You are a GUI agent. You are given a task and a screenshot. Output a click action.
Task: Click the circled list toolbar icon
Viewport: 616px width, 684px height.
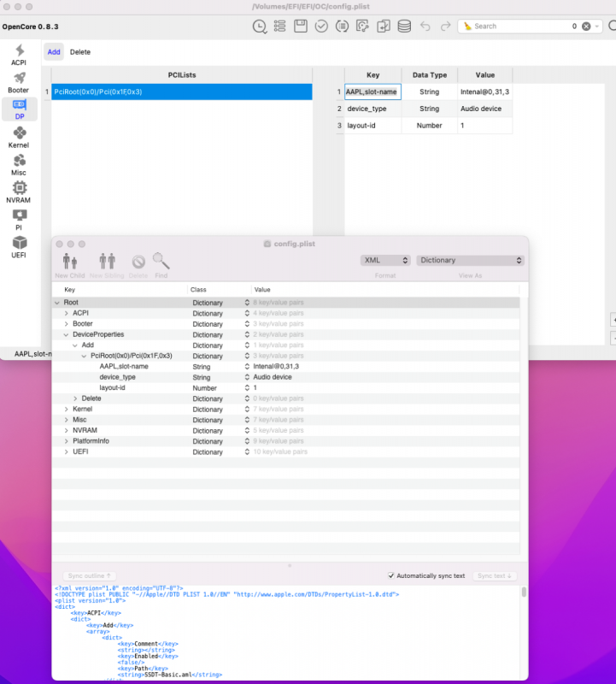click(x=342, y=27)
